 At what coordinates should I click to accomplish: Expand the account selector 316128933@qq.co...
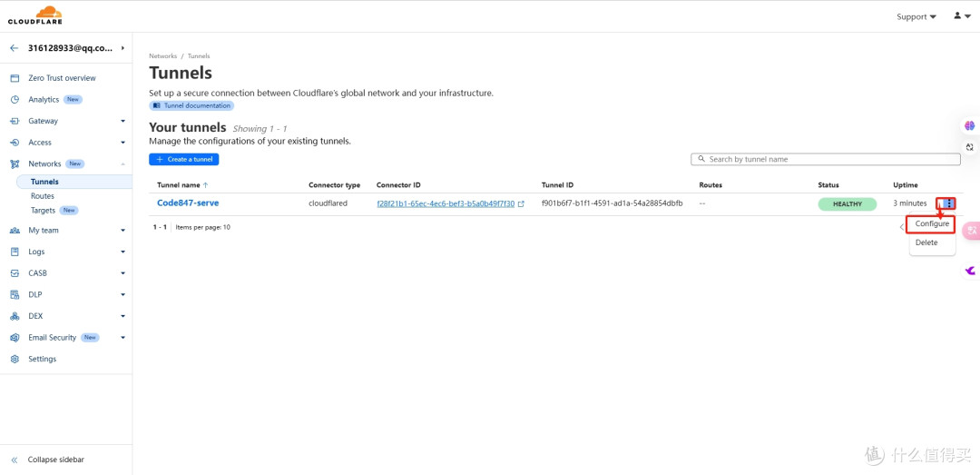75,48
